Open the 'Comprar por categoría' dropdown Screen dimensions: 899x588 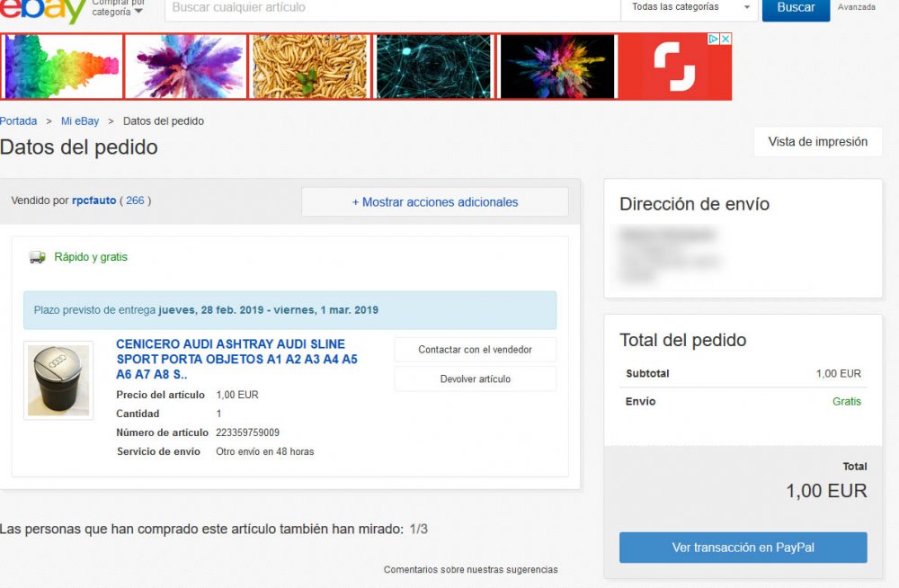point(118,8)
